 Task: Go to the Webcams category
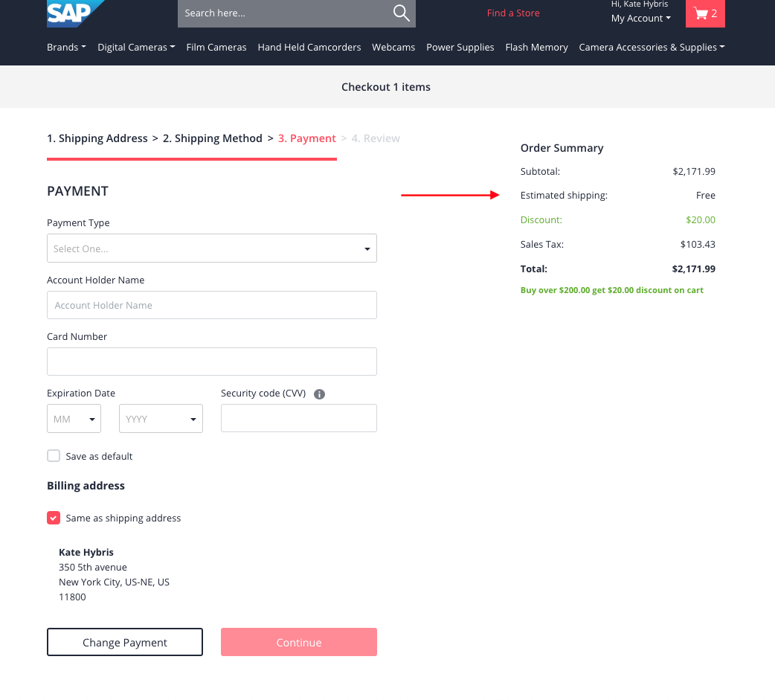[x=393, y=47]
